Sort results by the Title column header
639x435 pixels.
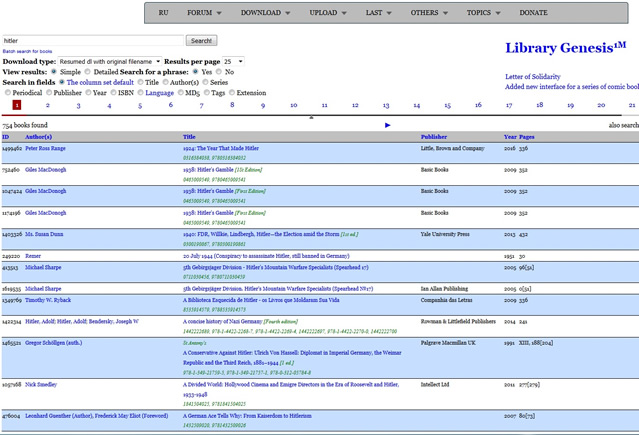tap(189, 137)
